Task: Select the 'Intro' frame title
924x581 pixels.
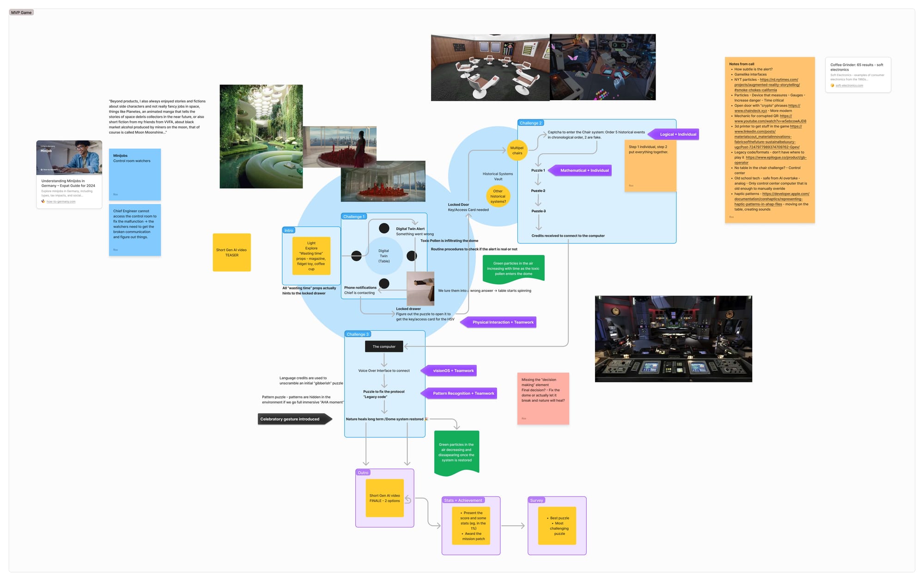Action: pos(288,230)
